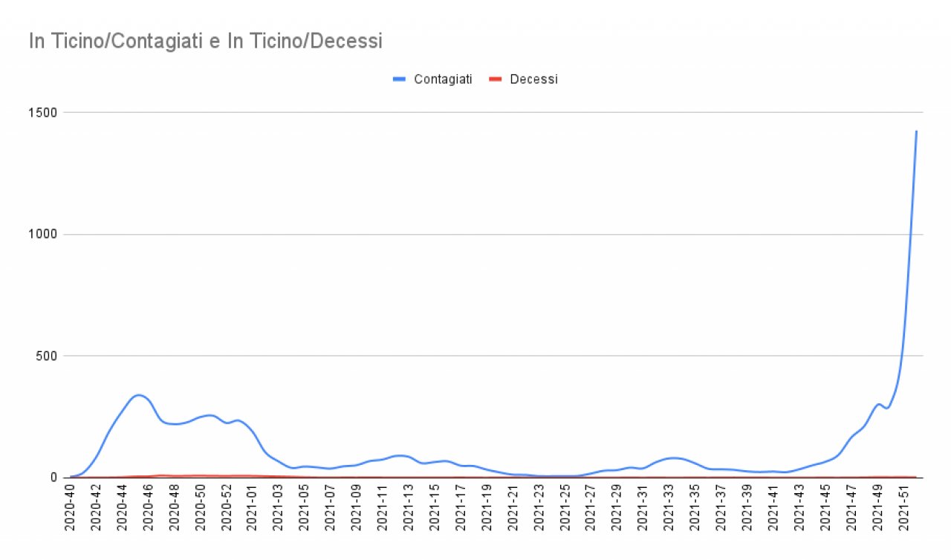Viewport: 951px width, 560px height.
Task: Click the blue Contagiati legend color swatch
Action: [400, 79]
